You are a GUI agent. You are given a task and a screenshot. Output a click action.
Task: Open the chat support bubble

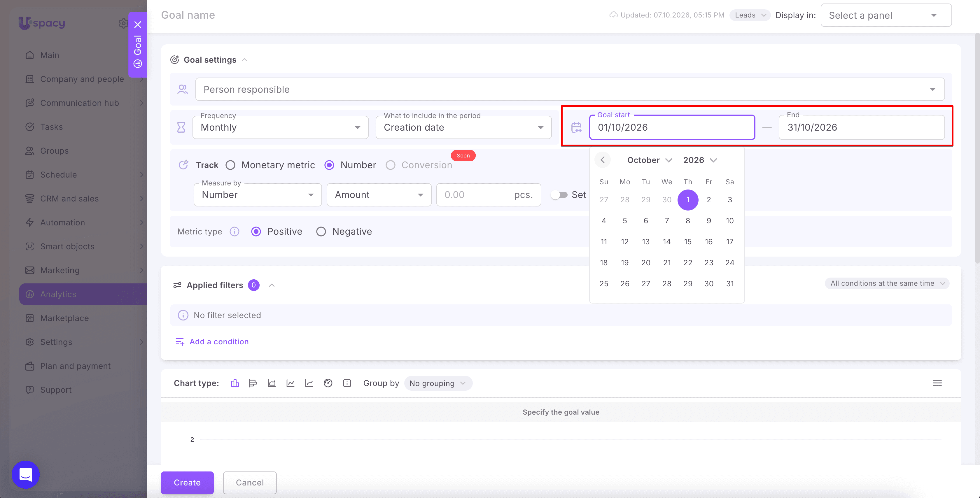click(25, 474)
